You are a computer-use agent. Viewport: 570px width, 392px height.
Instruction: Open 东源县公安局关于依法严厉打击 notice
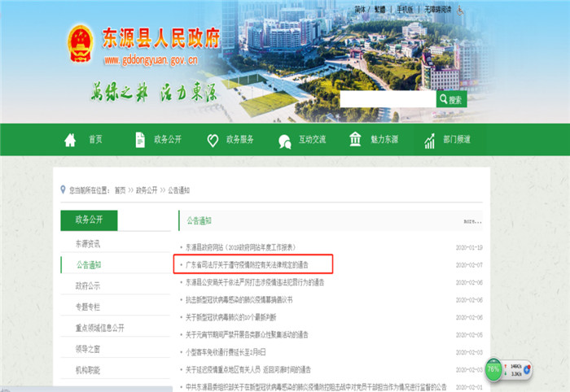click(255, 282)
